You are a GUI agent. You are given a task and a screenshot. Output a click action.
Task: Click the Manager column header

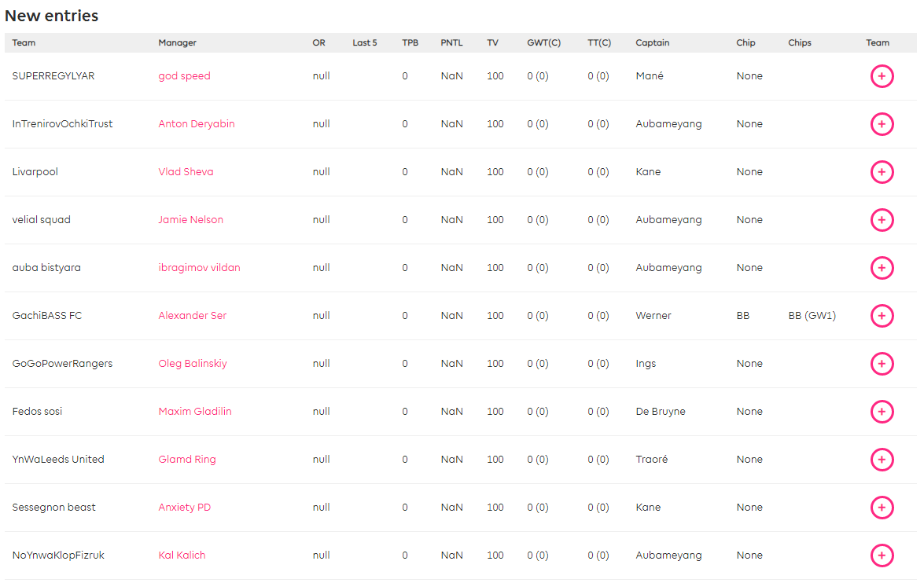click(x=177, y=42)
